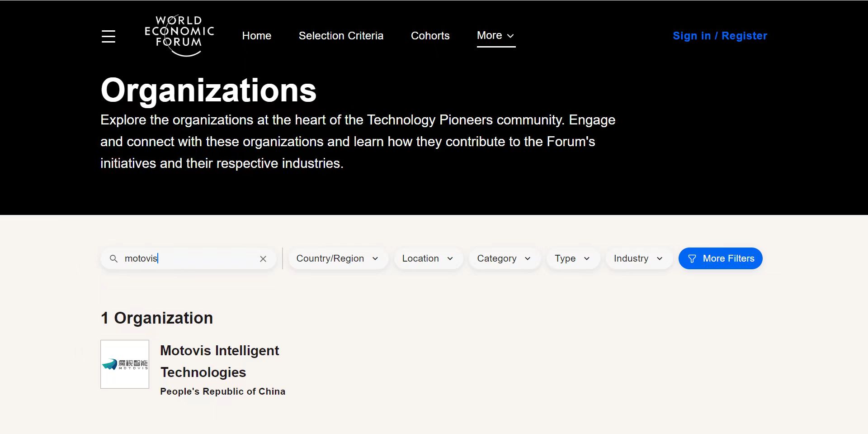The image size is (868, 434).
Task: Open the Country/Region filter dropdown
Action: [337, 258]
